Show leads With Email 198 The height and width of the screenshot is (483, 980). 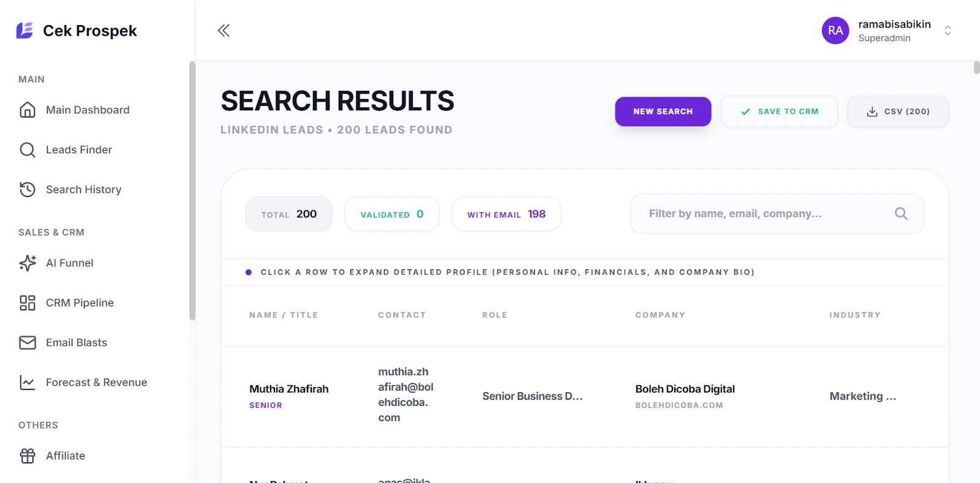tap(507, 214)
